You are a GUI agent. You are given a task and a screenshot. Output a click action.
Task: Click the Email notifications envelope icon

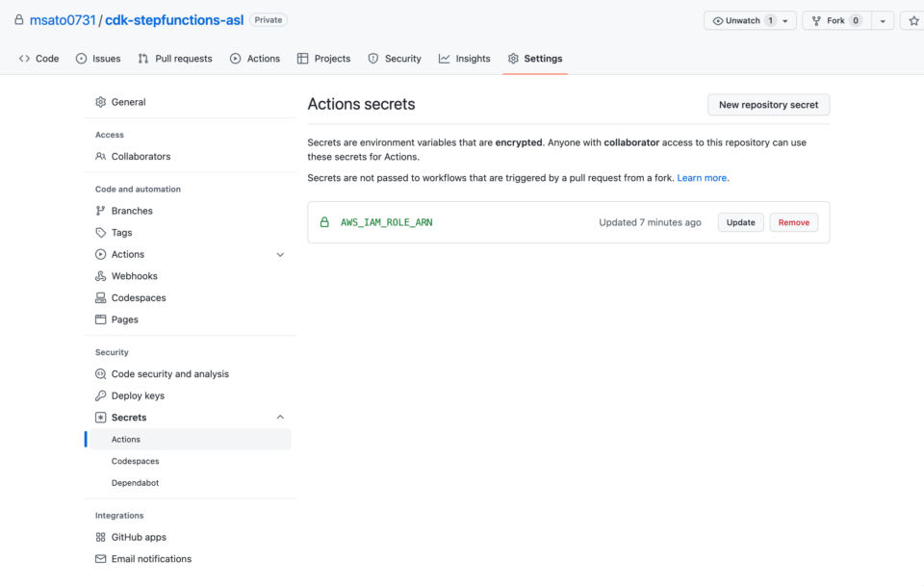click(x=100, y=558)
